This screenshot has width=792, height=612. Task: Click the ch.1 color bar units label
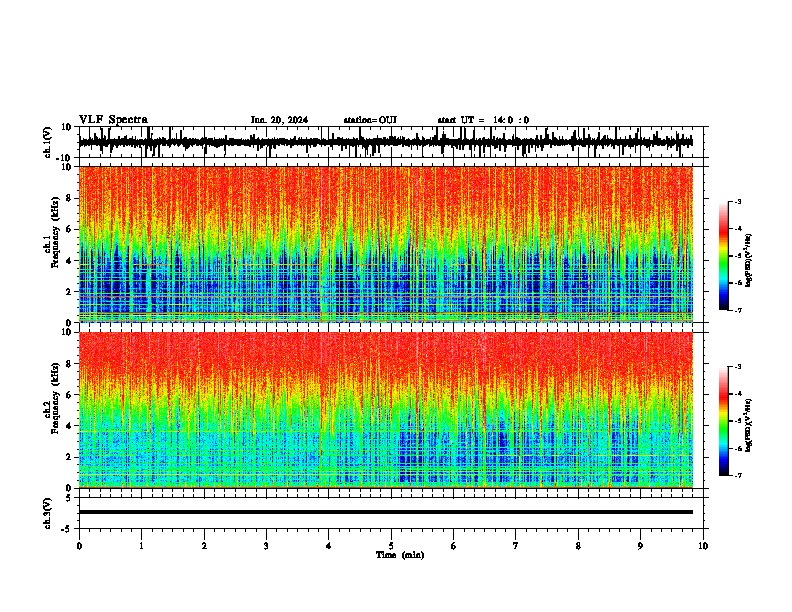[x=749, y=261]
